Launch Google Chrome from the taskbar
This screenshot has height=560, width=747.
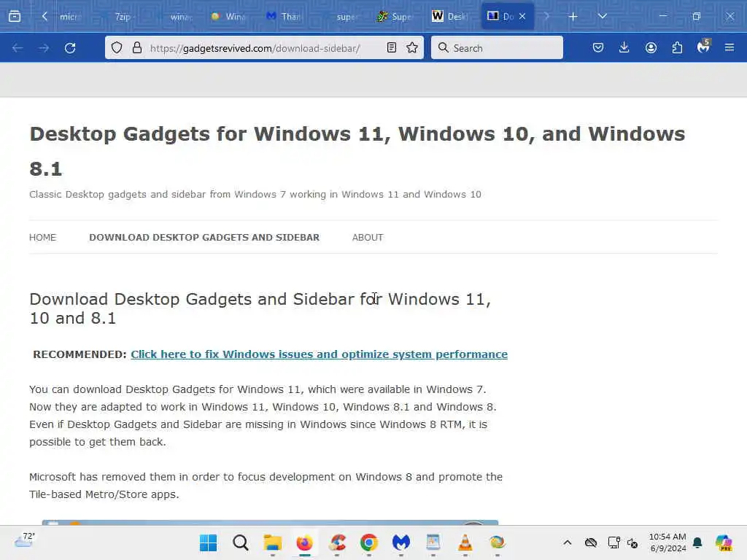pyautogui.click(x=368, y=542)
